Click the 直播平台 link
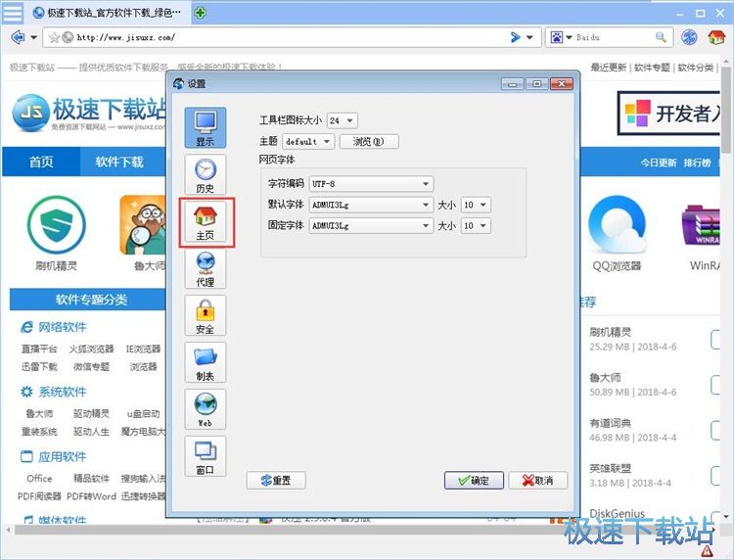Viewport: 734px width, 560px height. [x=39, y=349]
